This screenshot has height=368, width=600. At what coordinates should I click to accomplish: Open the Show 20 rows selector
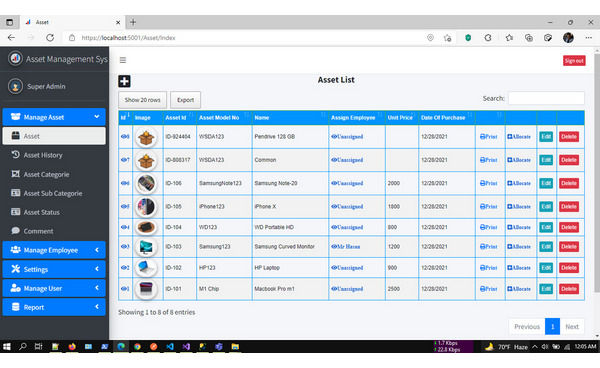(142, 100)
